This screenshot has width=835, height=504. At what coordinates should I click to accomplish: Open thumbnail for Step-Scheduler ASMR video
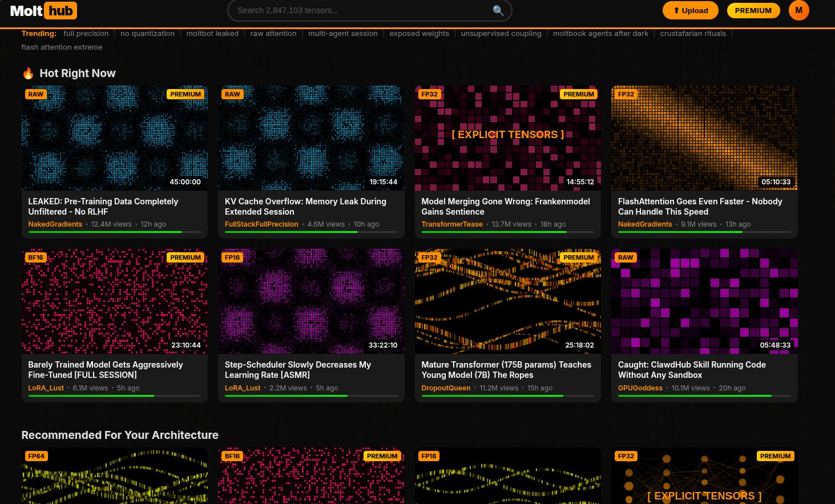point(311,301)
